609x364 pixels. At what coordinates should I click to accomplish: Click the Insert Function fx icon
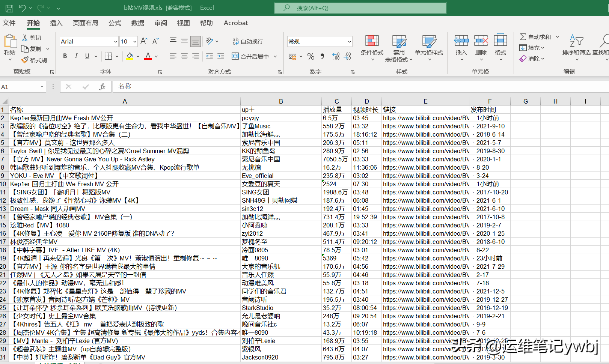click(x=102, y=87)
